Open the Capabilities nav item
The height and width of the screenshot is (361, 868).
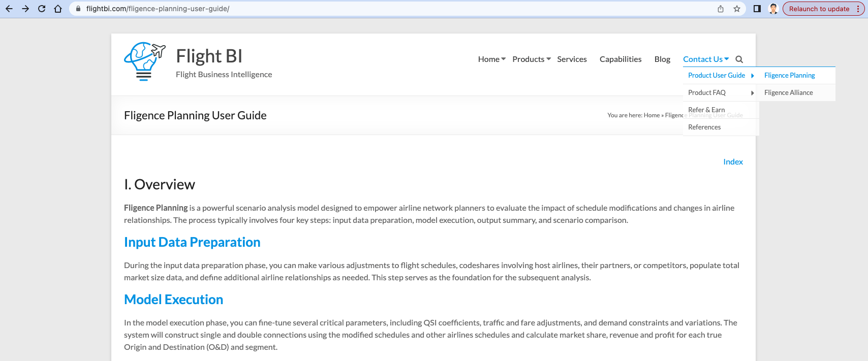[621, 59]
